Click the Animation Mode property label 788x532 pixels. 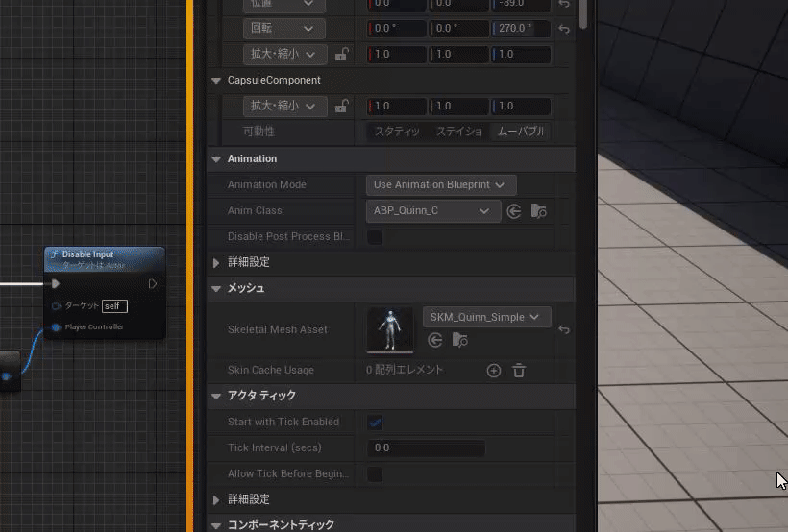(x=266, y=185)
